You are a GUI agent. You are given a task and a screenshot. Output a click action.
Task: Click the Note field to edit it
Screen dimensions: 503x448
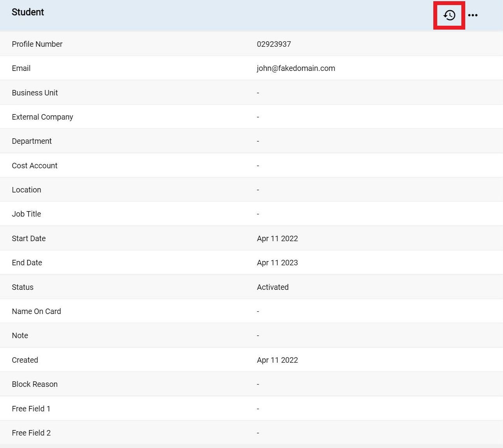(x=258, y=335)
